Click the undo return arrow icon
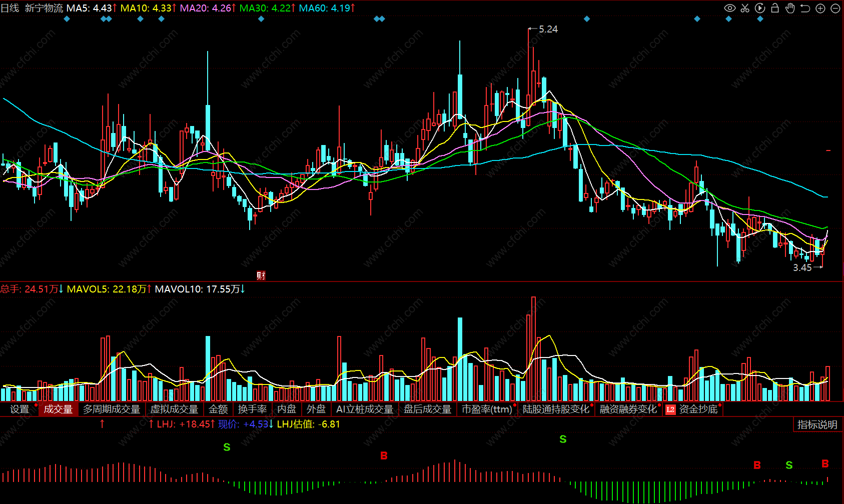The width and height of the screenshot is (844, 504). (805, 8)
